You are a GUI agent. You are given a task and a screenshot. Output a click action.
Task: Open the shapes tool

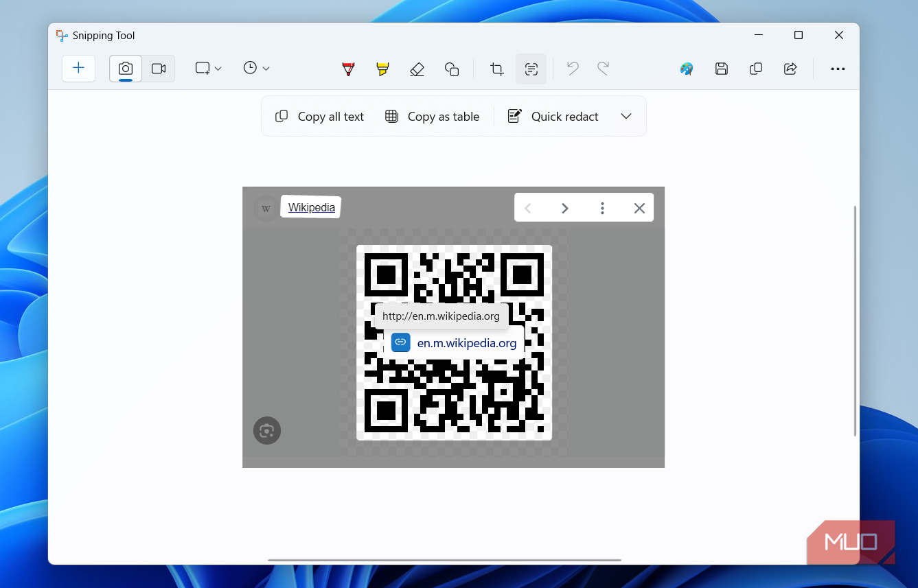tap(451, 69)
